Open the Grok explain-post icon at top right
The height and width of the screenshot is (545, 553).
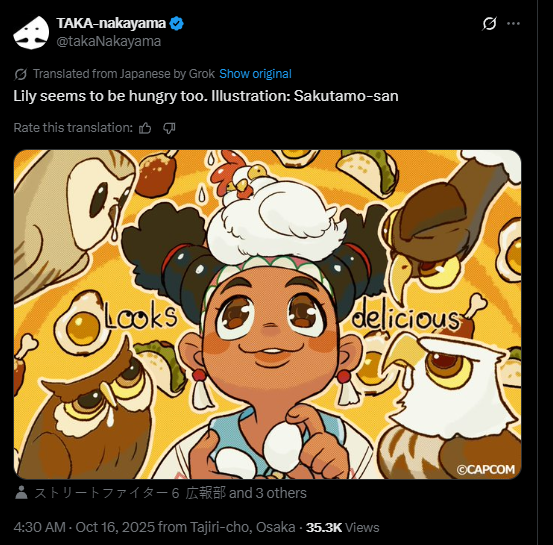coord(489,24)
